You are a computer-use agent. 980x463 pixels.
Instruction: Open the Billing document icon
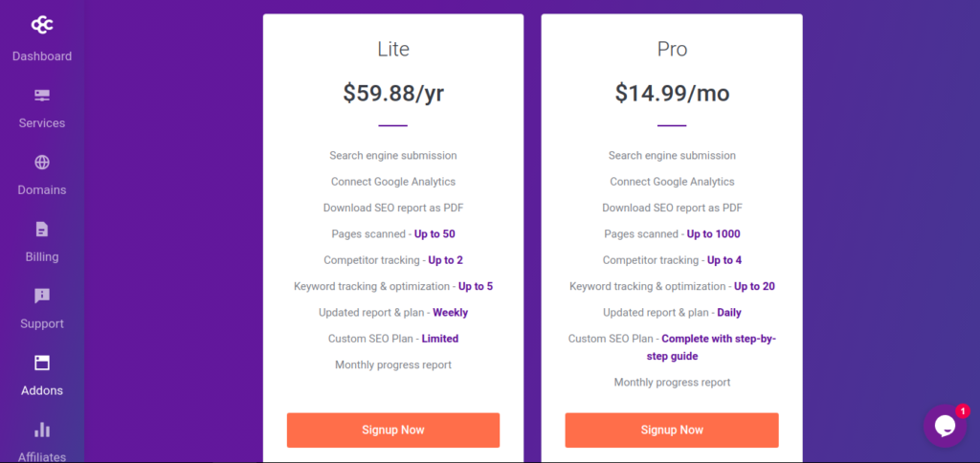[x=42, y=230]
